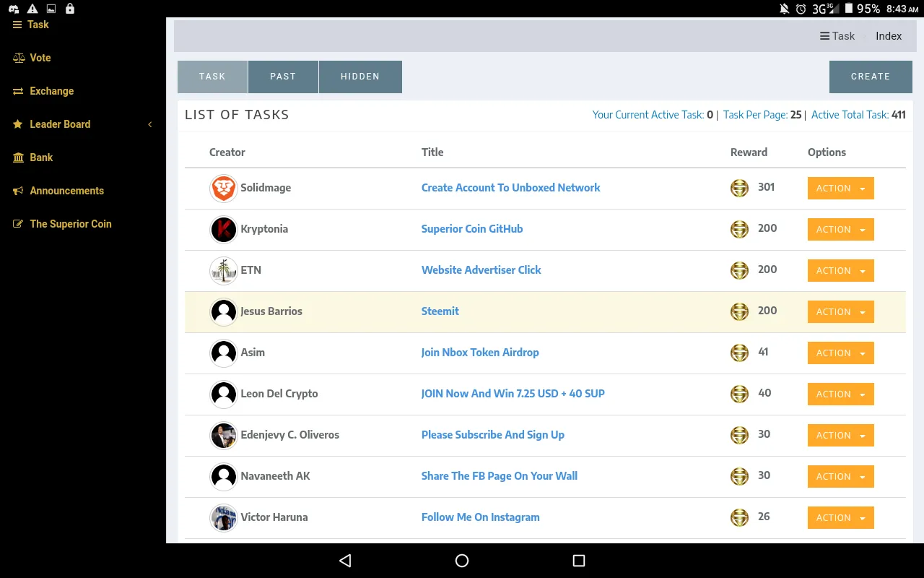Image resolution: width=924 pixels, height=578 pixels.
Task: Tap the Android recent apps square button
Action: pos(578,561)
